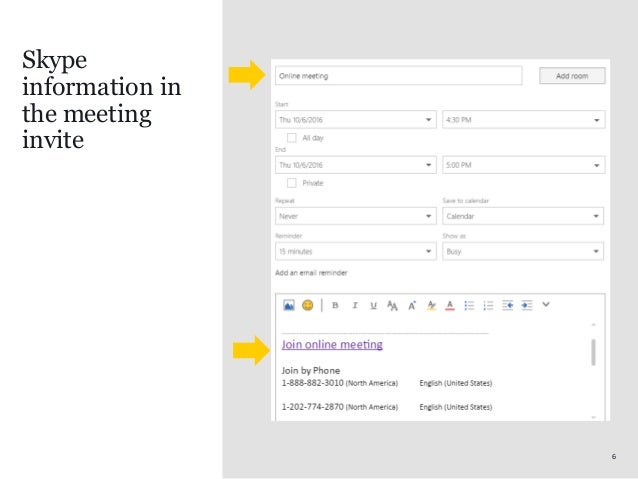Click the message body scrollbar thumb

[x=593, y=352]
